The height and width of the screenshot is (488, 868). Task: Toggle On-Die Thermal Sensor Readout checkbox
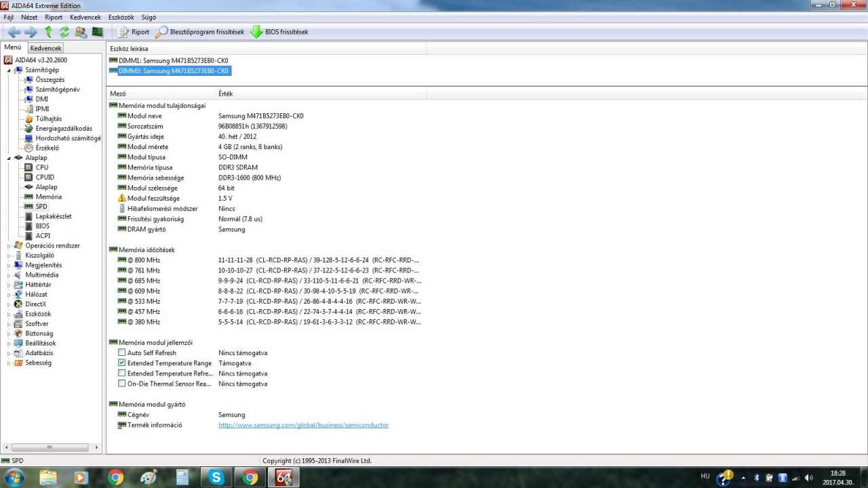(122, 384)
